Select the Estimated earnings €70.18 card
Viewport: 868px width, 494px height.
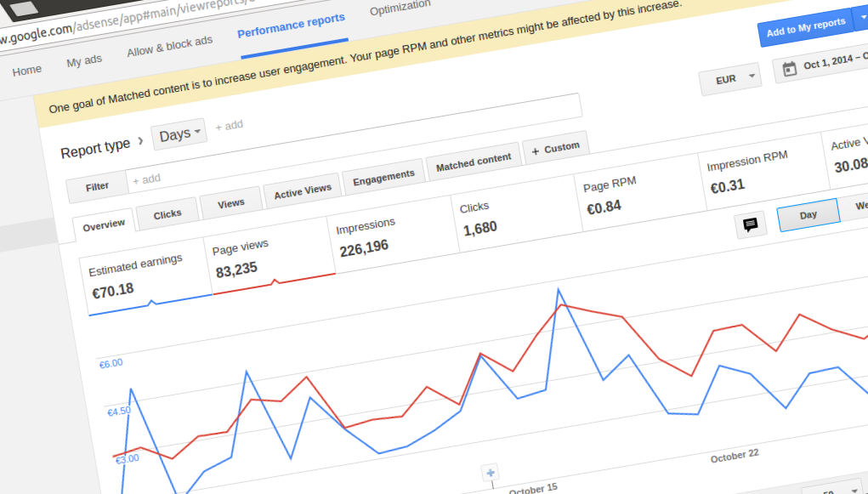tap(145, 277)
